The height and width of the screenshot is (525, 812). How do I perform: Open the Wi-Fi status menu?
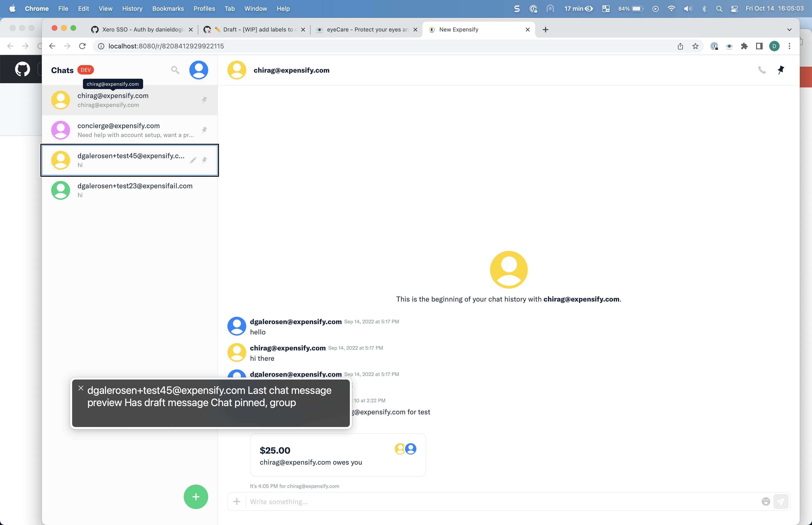[x=671, y=8]
